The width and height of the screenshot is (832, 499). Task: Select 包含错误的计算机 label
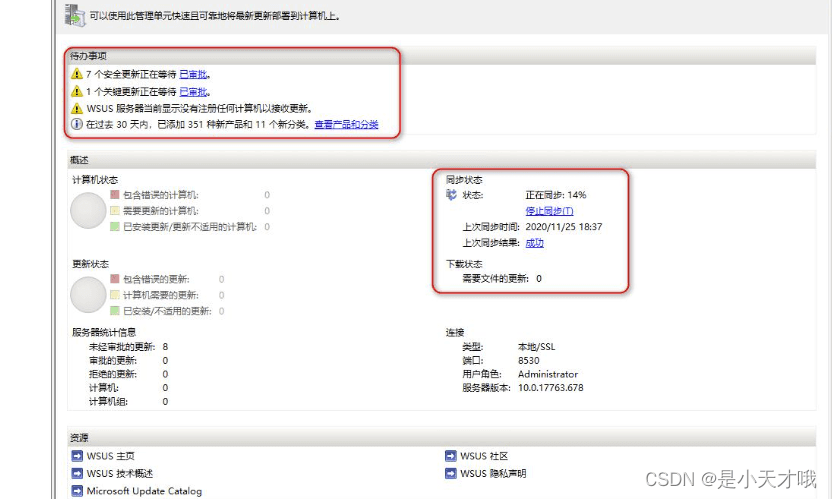[161, 195]
